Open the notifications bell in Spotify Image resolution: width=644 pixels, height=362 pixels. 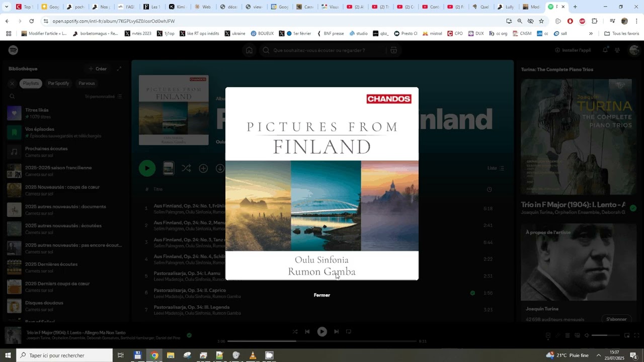click(605, 50)
